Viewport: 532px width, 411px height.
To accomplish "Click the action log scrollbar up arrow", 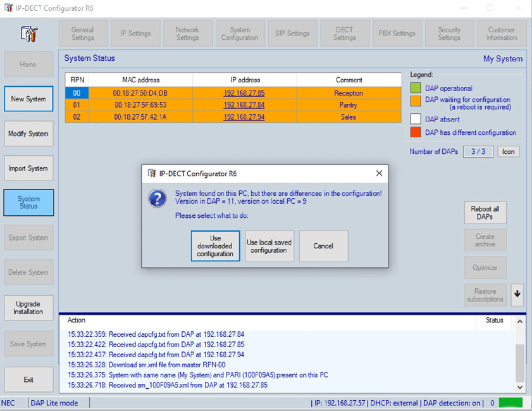I will pos(520,321).
